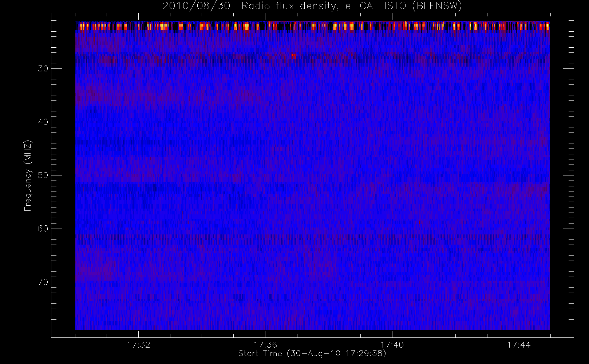The height and width of the screenshot is (364, 589).
Task: Click the 40 frequency tick label
Action: [x=43, y=122]
